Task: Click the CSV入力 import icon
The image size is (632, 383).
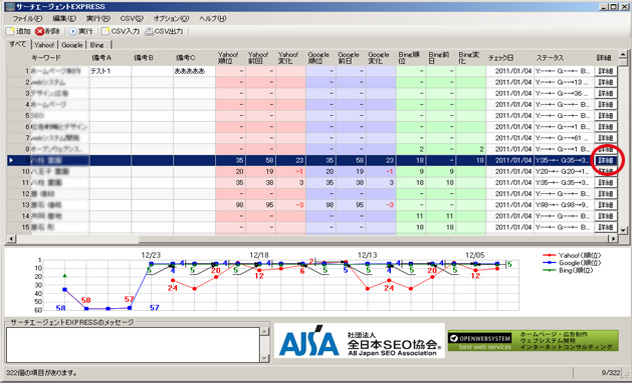Action: click(106, 31)
